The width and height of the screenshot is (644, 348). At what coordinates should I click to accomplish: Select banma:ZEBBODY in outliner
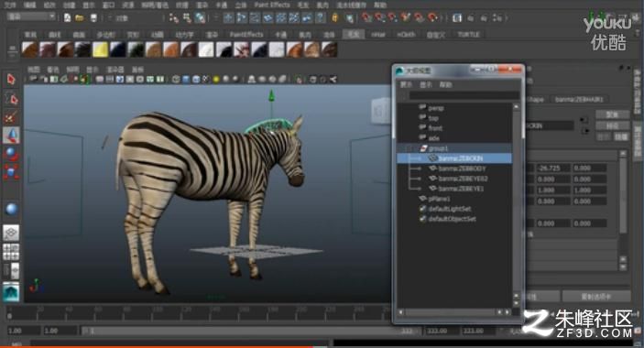click(x=462, y=169)
